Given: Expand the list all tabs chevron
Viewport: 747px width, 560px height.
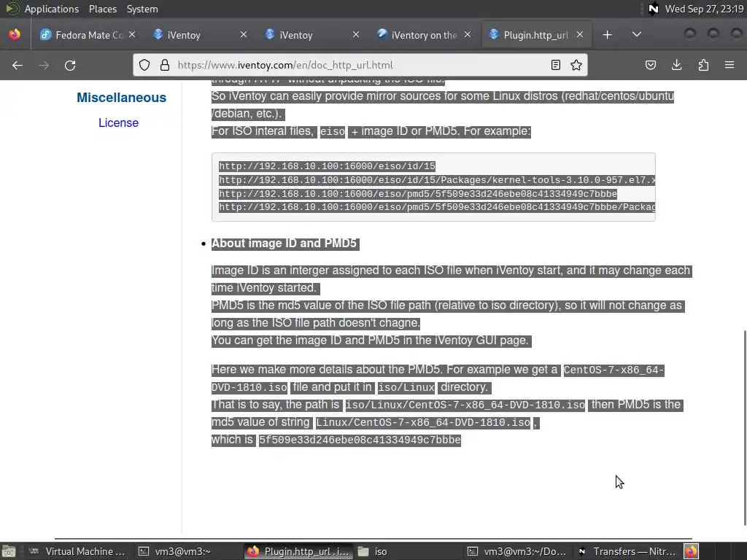Looking at the screenshot, I should [x=636, y=35].
